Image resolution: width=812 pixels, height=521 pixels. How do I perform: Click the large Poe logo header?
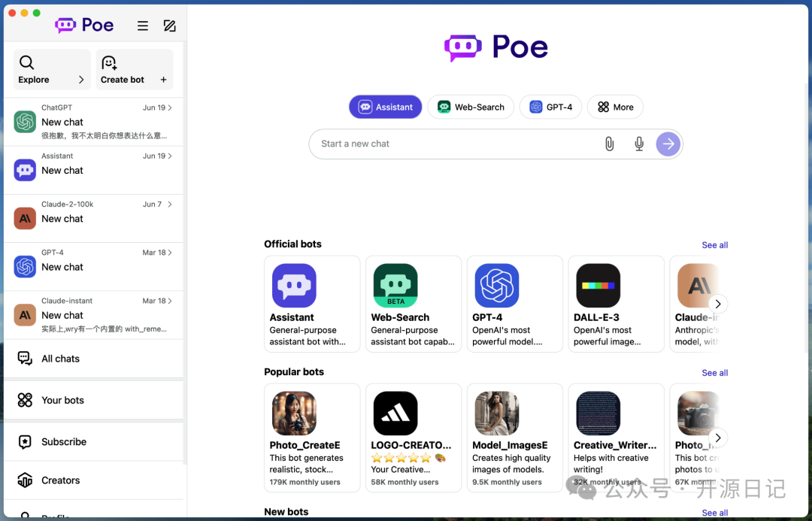click(x=496, y=47)
